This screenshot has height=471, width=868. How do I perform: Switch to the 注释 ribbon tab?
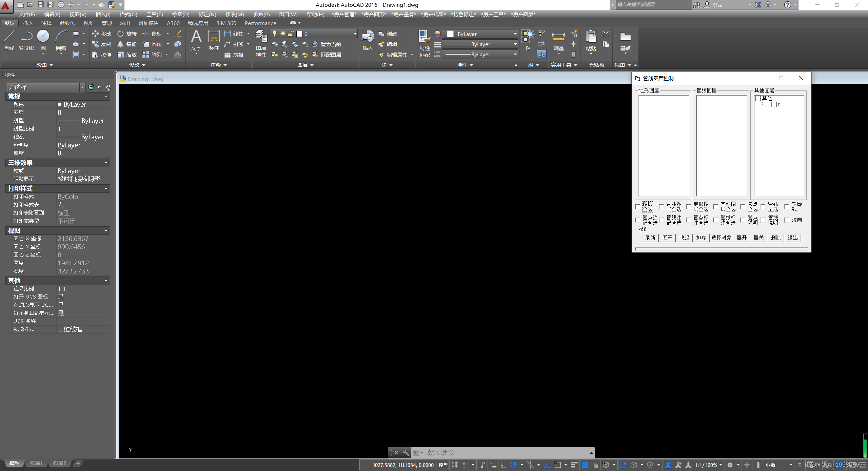46,23
